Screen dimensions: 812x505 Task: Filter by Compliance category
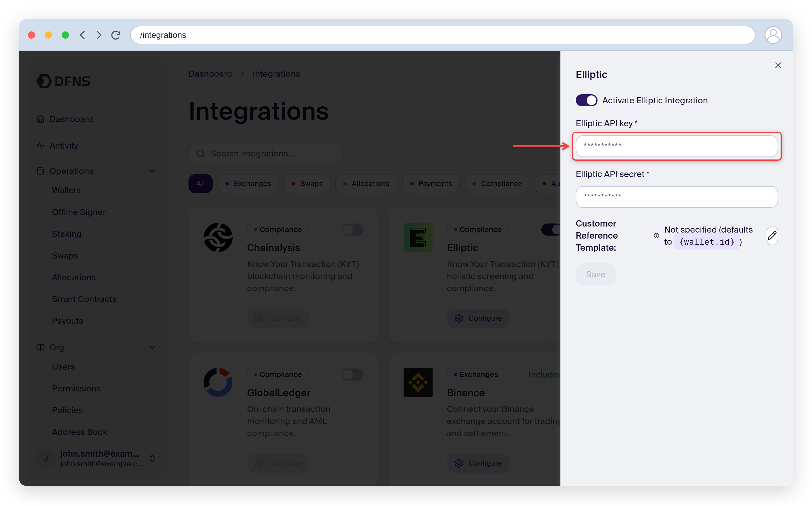[x=497, y=183]
